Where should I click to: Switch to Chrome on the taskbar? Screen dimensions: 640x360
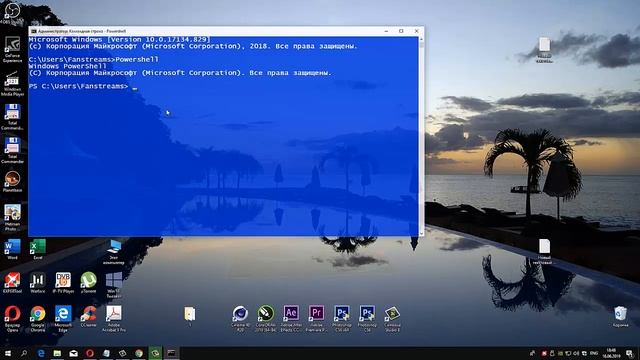tap(139, 353)
